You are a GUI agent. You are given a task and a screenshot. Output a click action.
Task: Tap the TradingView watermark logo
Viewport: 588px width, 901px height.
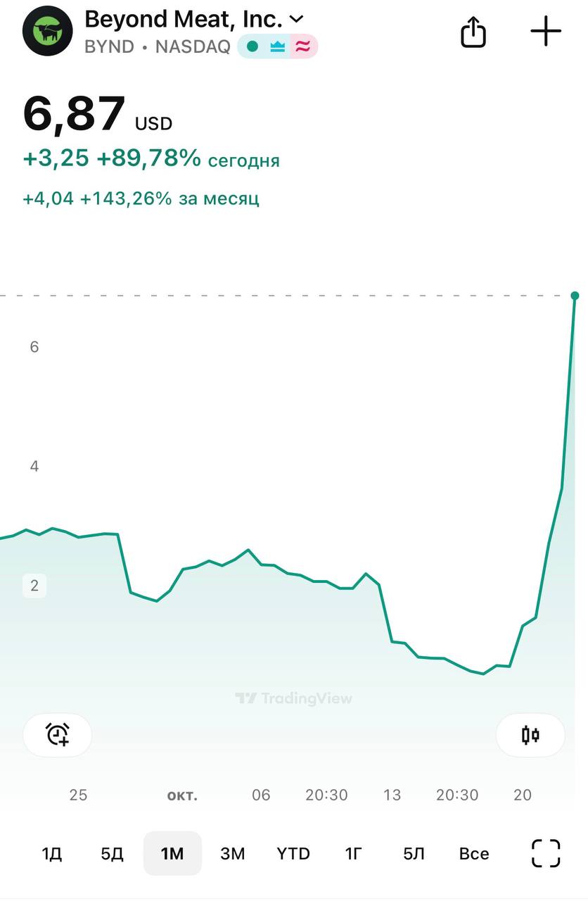click(293, 698)
